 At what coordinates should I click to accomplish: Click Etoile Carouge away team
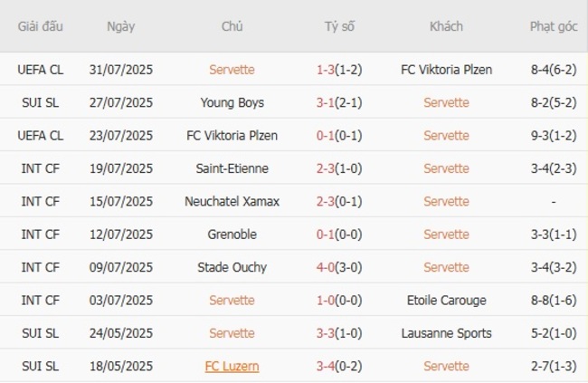point(446,300)
